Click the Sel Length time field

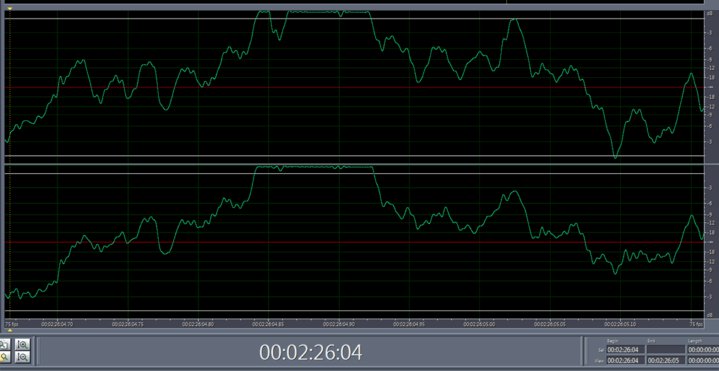point(703,350)
